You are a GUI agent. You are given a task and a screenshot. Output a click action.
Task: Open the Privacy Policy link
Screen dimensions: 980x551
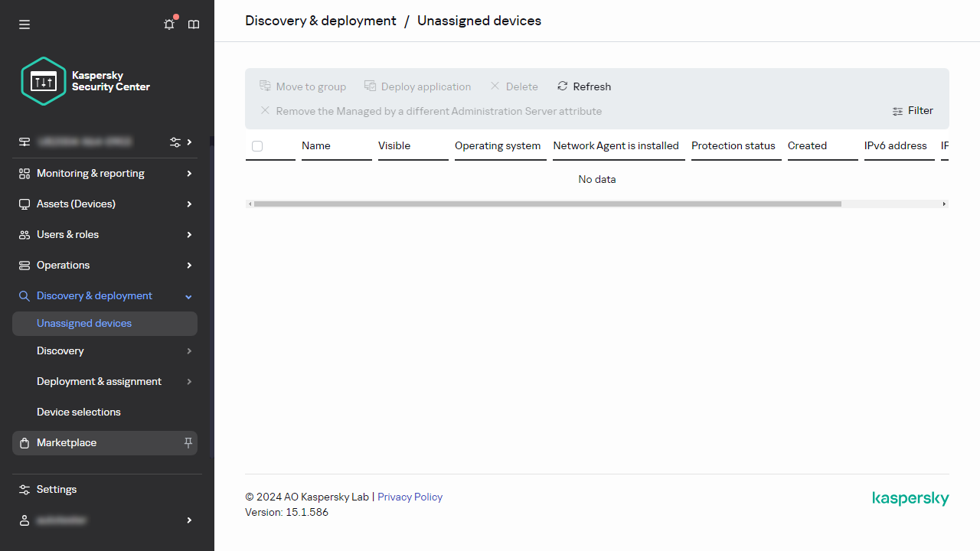pyautogui.click(x=410, y=497)
